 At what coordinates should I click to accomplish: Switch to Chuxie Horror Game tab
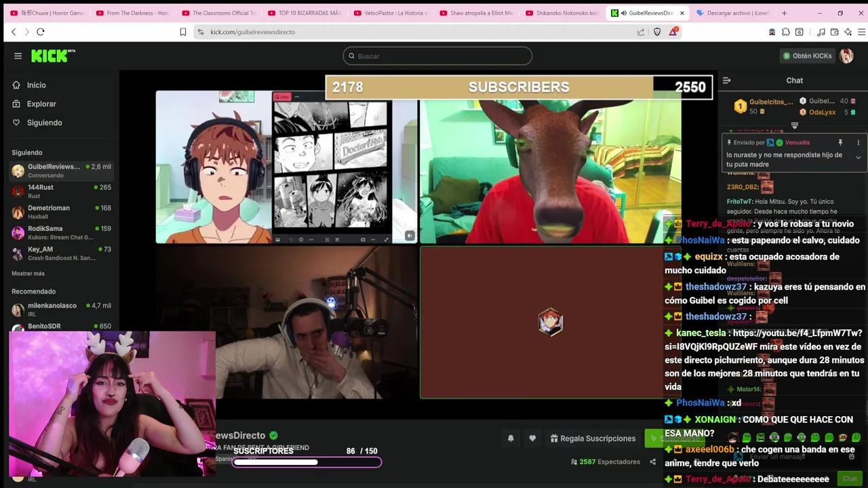[x=47, y=13]
